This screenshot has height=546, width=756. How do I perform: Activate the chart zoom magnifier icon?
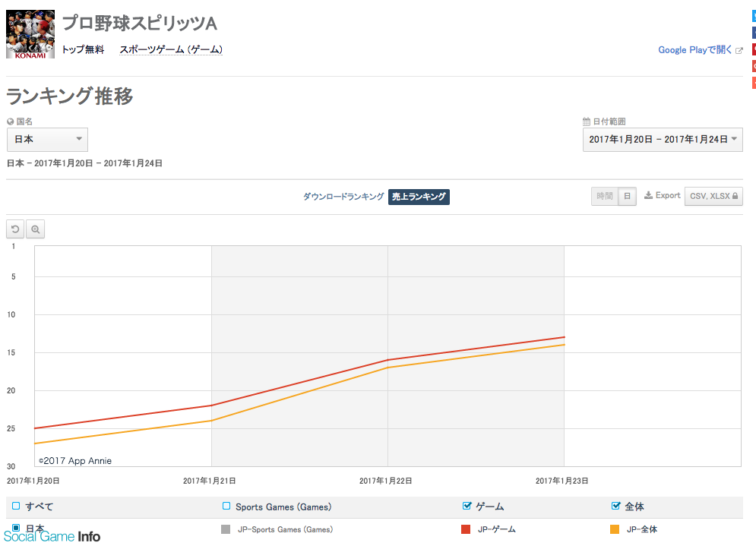coord(35,229)
